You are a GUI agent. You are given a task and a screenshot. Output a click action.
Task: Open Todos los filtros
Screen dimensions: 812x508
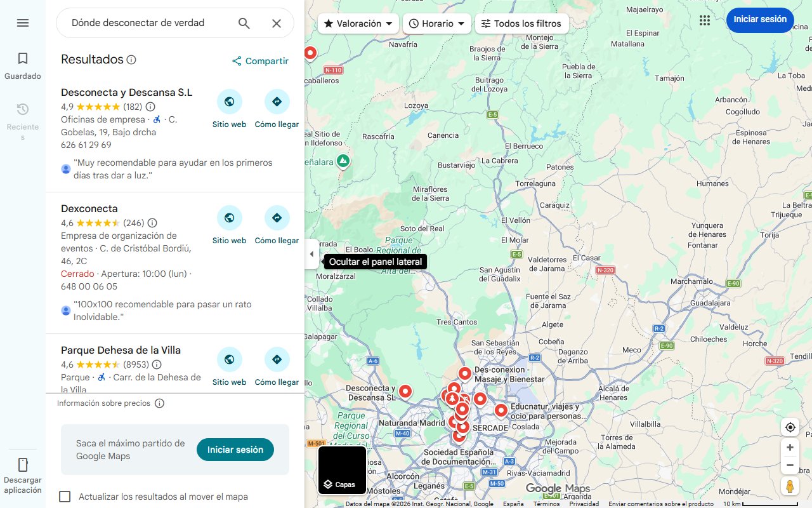click(x=521, y=23)
